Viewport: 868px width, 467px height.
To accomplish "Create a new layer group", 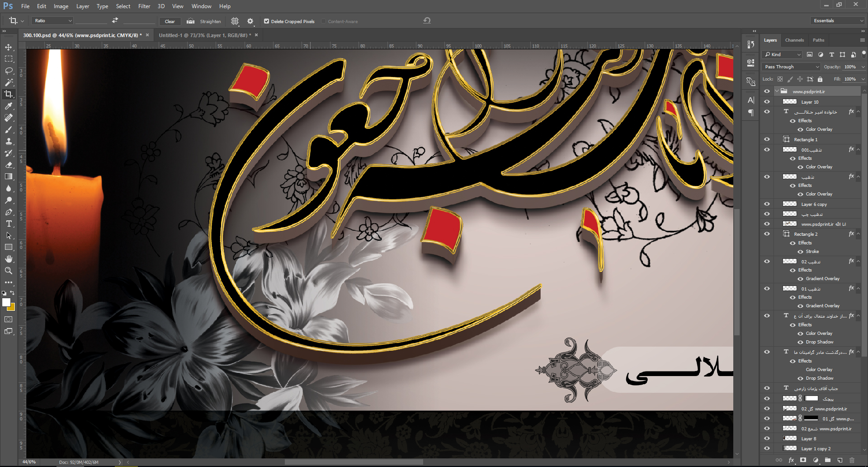I will [827, 460].
